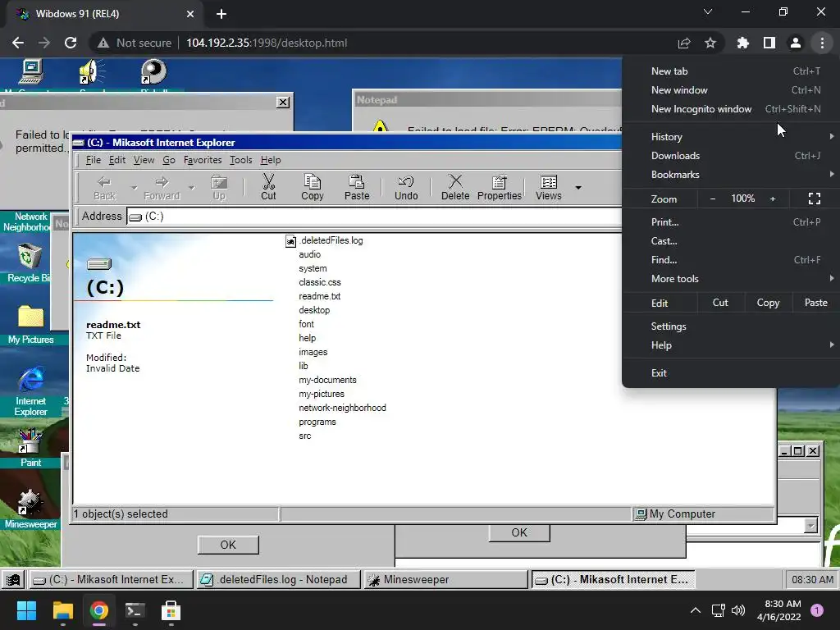The height and width of the screenshot is (630, 840).
Task: Toggle Chrome side panel icon
Action: pyautogui.click(x=769, y=43)
